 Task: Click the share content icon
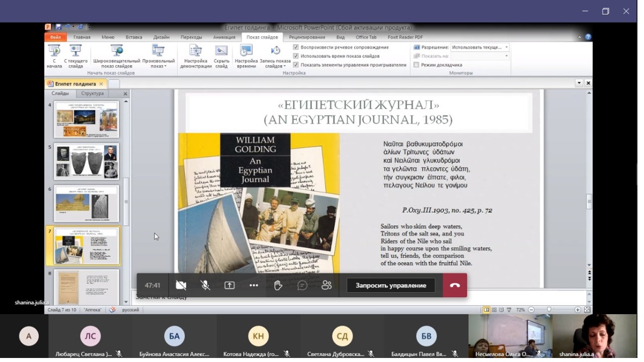(229, 286)
